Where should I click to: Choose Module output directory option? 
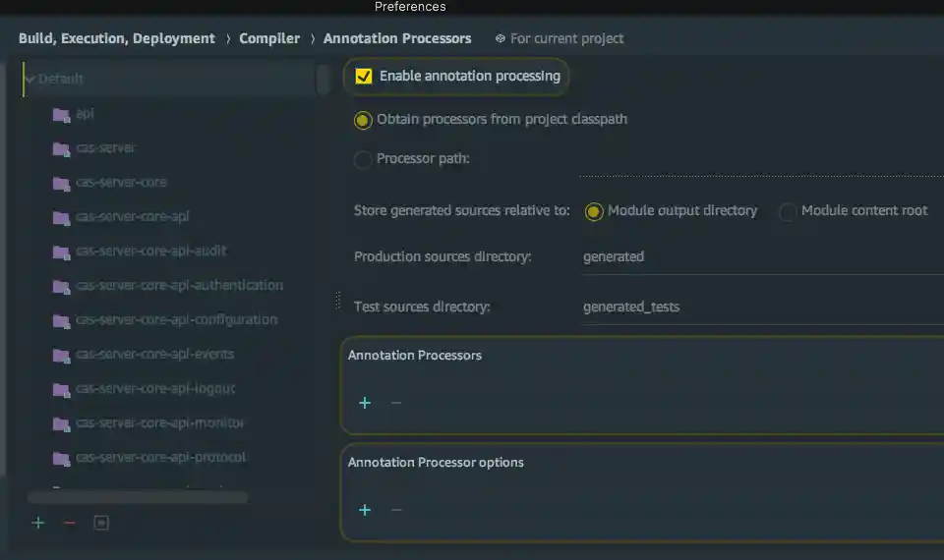click(594, 211)
